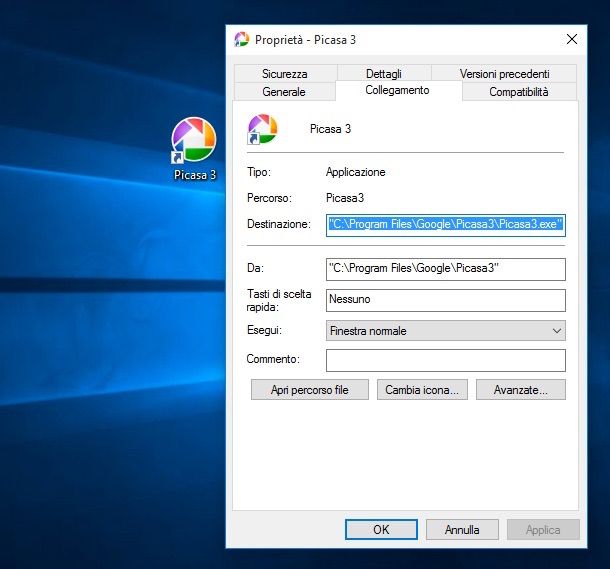
Task: Expand the Esegui dropdown showing Finestra normale
Action: (x=445, y=331)
